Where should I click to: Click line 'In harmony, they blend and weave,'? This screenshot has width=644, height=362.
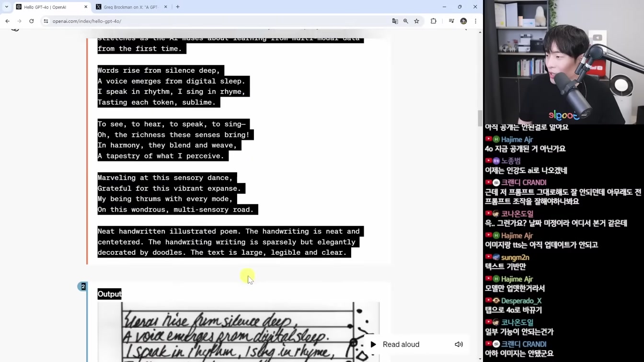click(167, 145)
